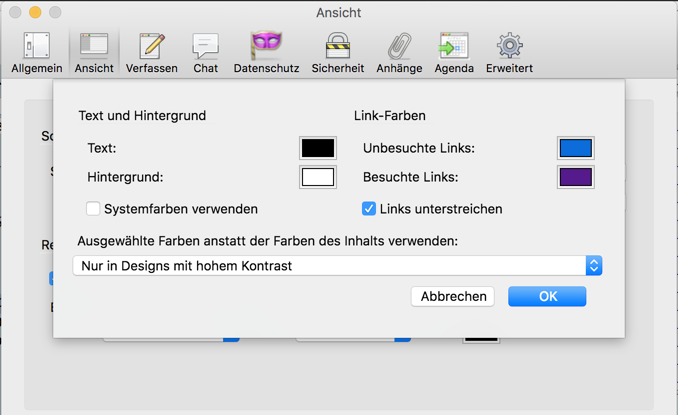Viewport: 678px width, 415px height.
Task: Choose the Unbesuchte Links color
Action: click(x=576, y=148)
